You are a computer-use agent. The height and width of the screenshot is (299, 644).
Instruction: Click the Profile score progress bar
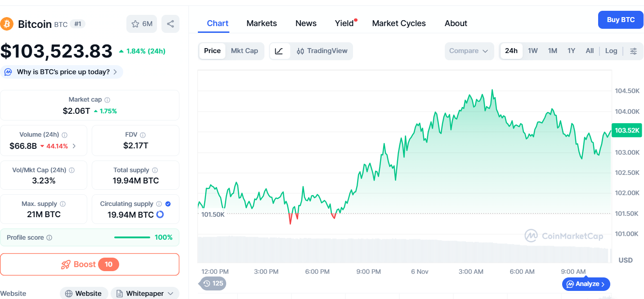(x=132, y=237)
